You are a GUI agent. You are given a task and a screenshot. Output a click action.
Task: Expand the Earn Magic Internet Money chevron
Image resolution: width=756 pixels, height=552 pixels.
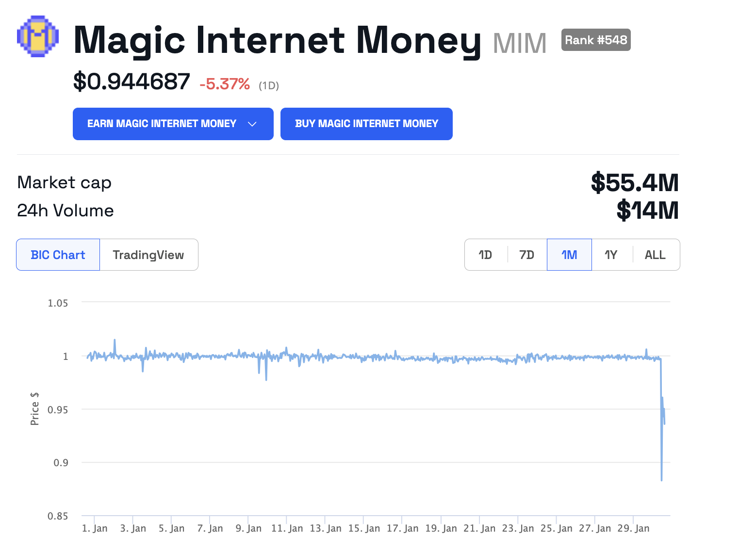(252, 124)
